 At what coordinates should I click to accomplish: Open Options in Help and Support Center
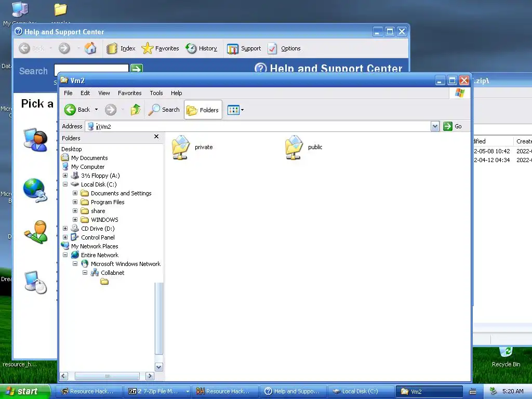[x=284, y=48]
